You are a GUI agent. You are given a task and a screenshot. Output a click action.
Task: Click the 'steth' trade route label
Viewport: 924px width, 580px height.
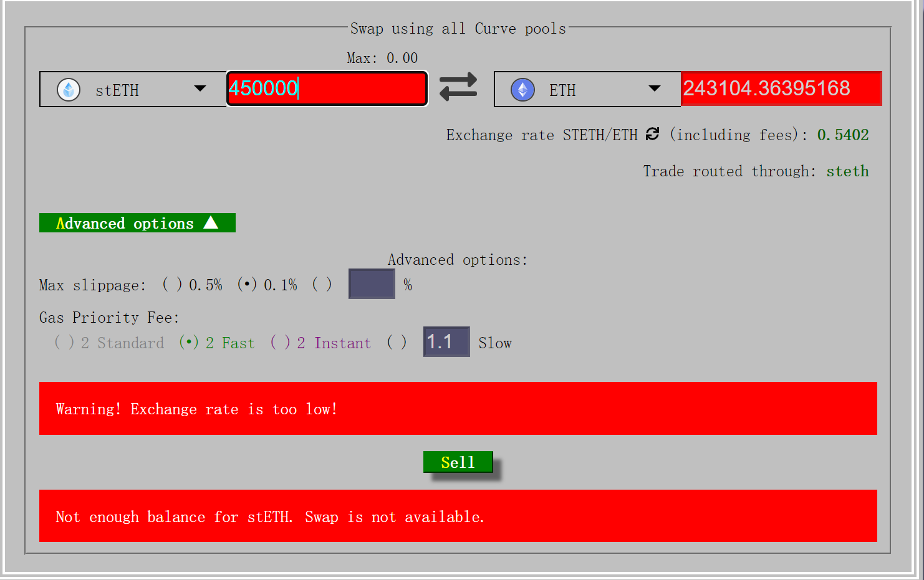point(847,171)
